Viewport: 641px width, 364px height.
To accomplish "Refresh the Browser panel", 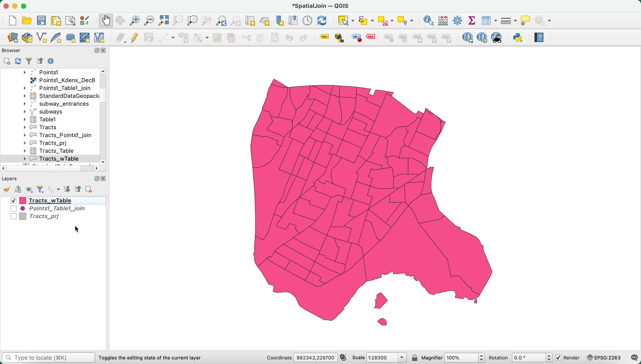I will pyautogui.click(x=18, y=61).
